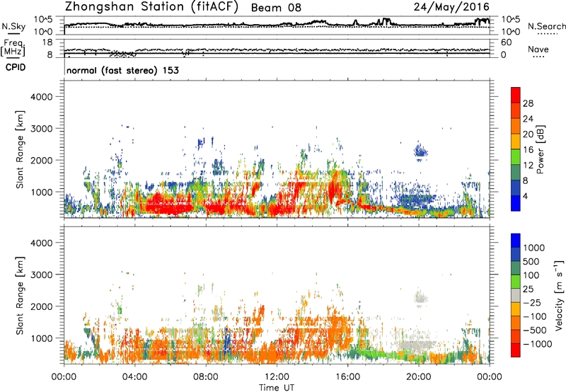Click the red top of power colorbar
The width and height of the screenshot is (566, 392).
click(516, 94)
